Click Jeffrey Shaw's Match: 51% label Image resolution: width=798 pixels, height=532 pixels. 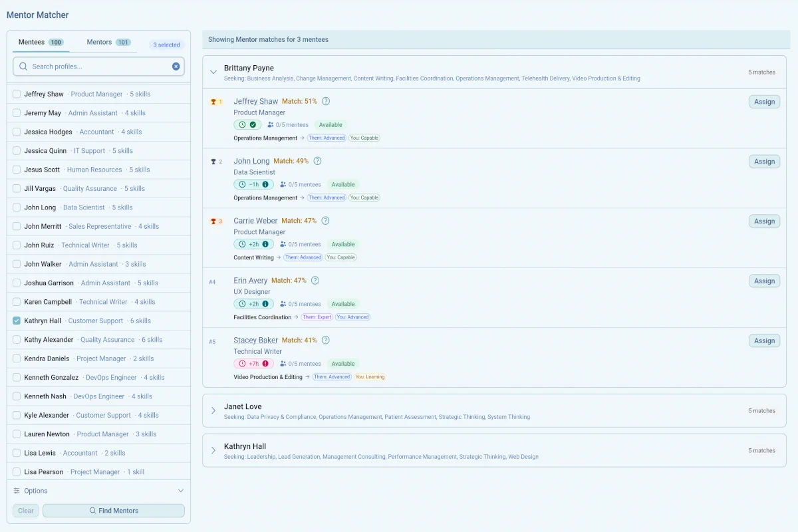(x=299, y=101)
